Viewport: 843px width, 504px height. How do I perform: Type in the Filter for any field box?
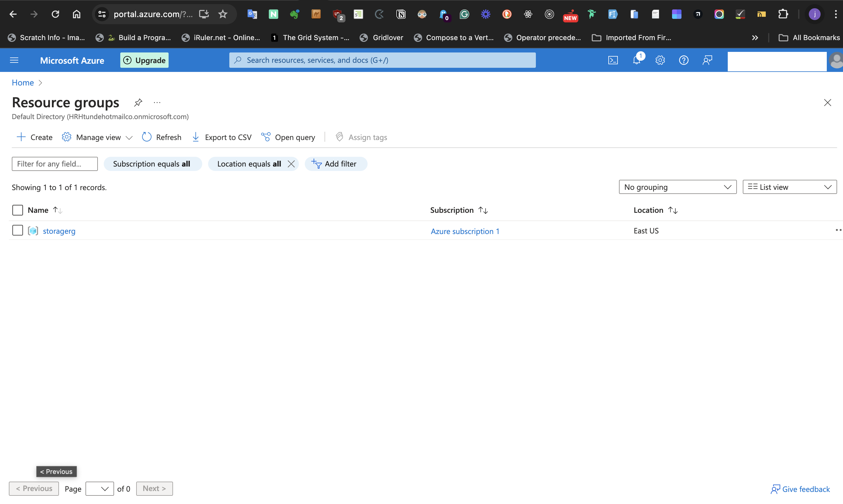(x=54, y=164)
